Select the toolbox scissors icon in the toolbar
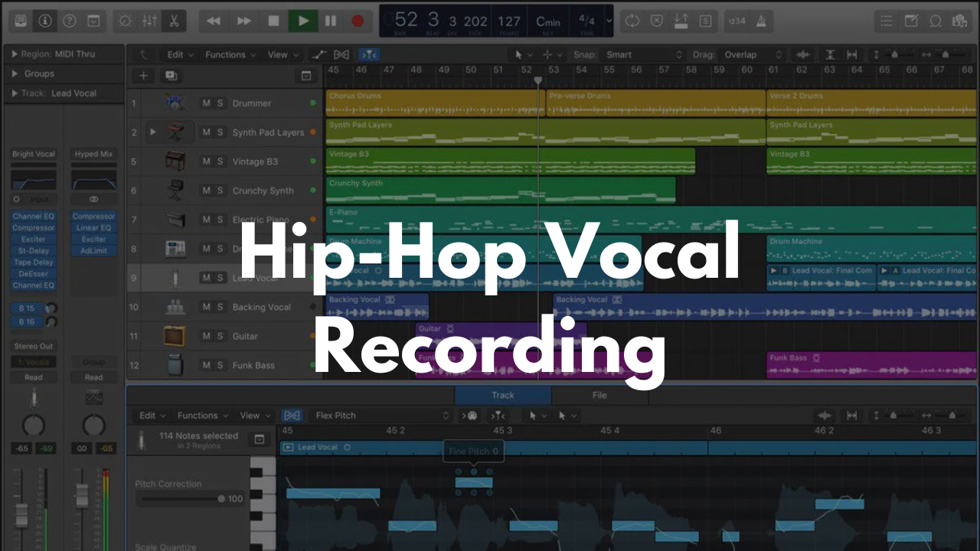Image resolution: width=980 pixels, height=551 pixels. [x=173, y=21]
